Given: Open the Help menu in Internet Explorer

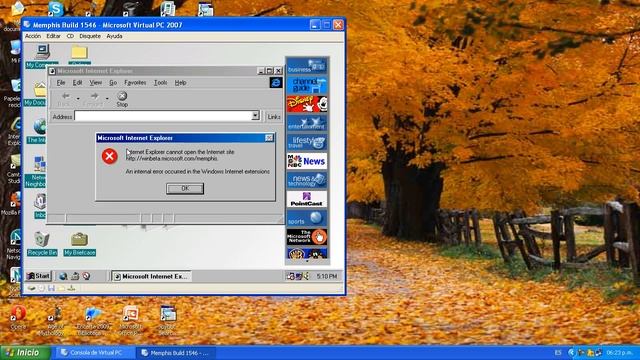Looking at the screenshot, I should 180,82.
